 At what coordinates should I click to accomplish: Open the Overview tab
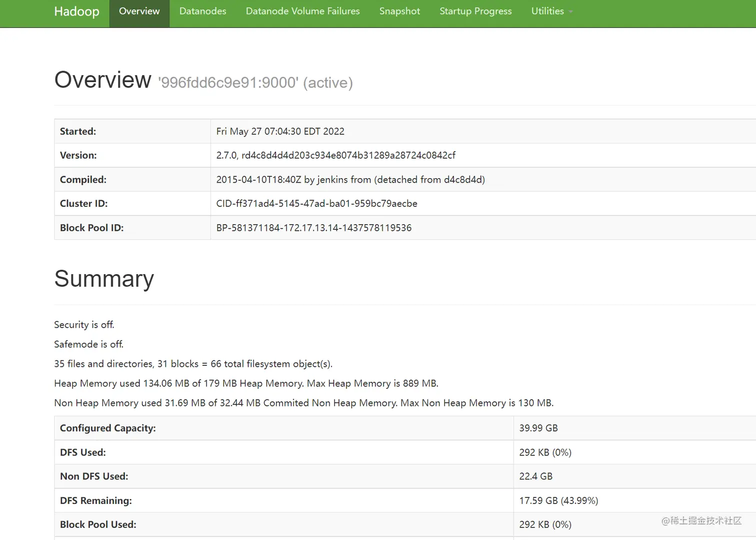click(x=139, y=11)
